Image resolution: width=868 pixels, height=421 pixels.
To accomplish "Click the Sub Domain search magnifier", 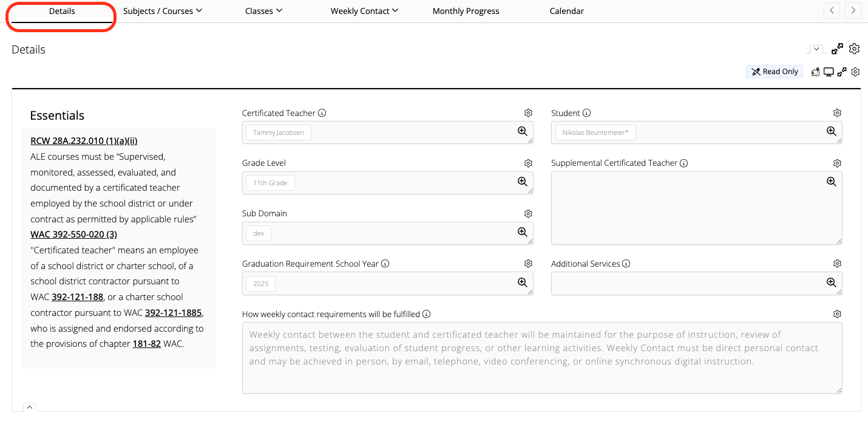I will click(x=522, y=231).
